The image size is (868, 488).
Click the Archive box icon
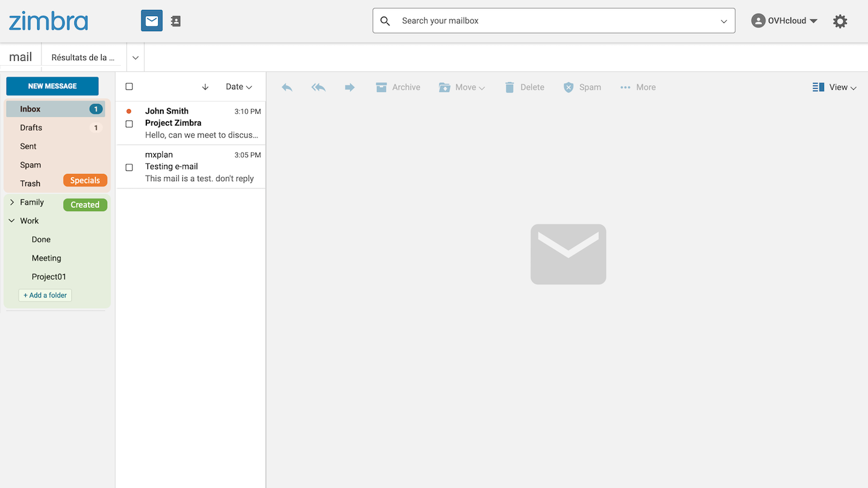pos(381,87)
